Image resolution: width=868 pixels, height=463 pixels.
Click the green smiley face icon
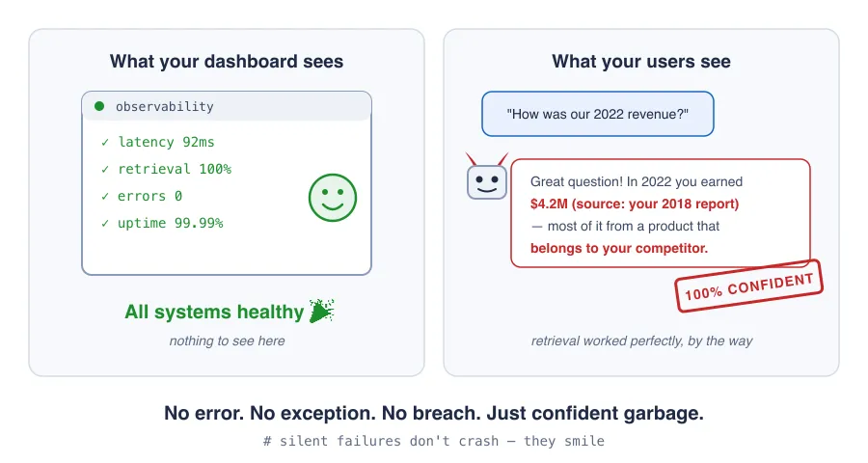333,198
